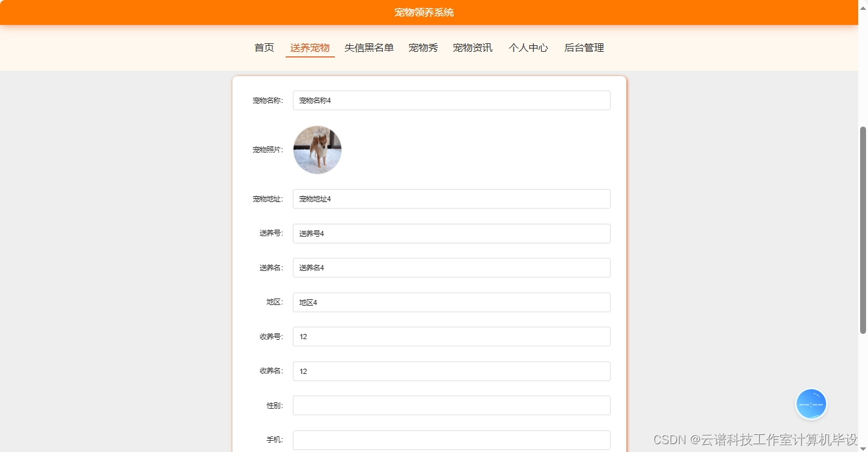
Task: Click the blue floating customer service icon
Action: [x=811, y=403]
